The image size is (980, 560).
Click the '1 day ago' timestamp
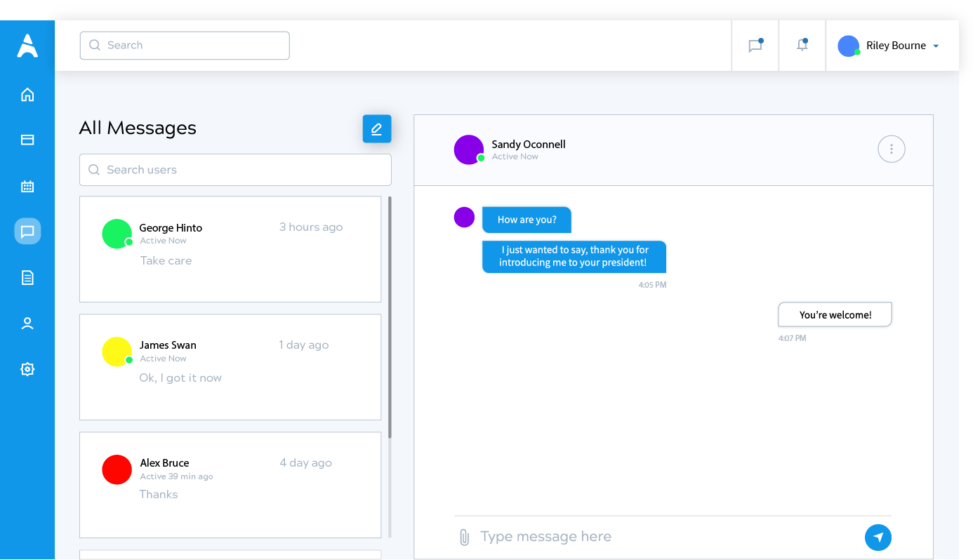click(304, 345)
